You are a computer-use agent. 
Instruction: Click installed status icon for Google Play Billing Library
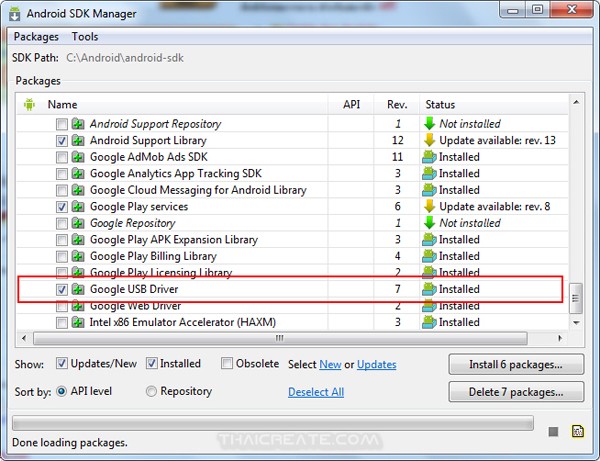pos(429,256)
